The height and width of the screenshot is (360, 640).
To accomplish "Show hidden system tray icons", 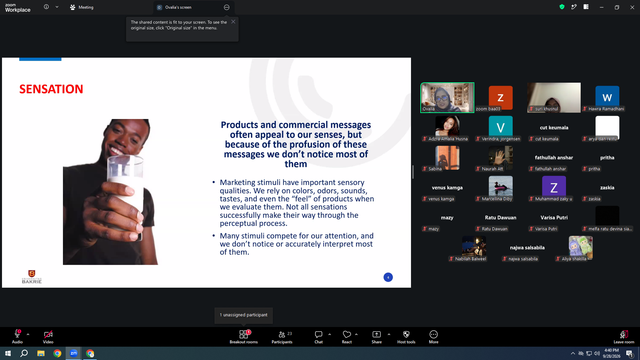I will [573, 353].
